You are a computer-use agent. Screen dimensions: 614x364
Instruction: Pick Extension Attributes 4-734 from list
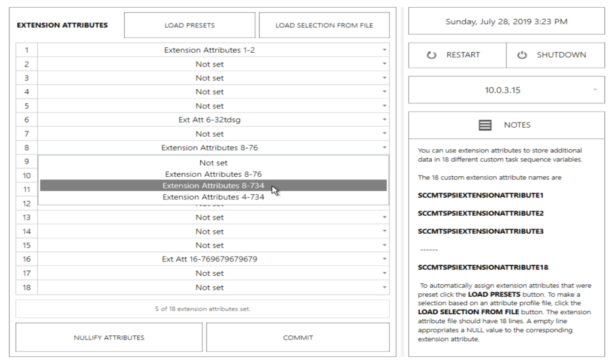213,197
